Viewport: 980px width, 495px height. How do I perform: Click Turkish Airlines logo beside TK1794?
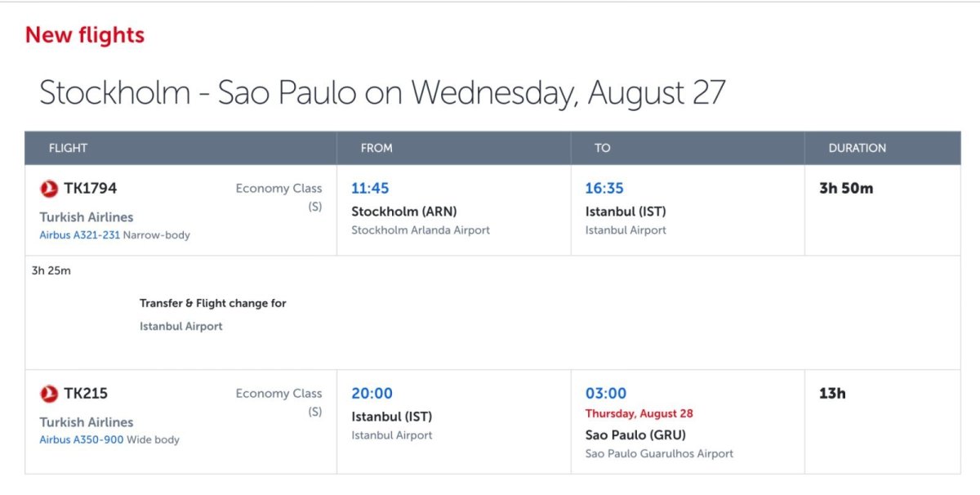tap(49, 189)
